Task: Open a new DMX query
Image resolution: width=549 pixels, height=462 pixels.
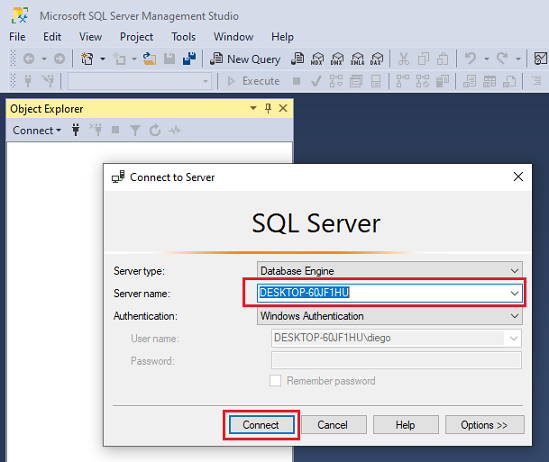Action: (x=337, y=59)
